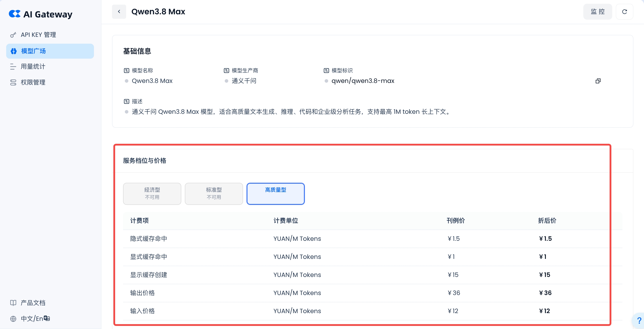
Task: Click the translate icon after 中文/En
Action: coord(47,318)
